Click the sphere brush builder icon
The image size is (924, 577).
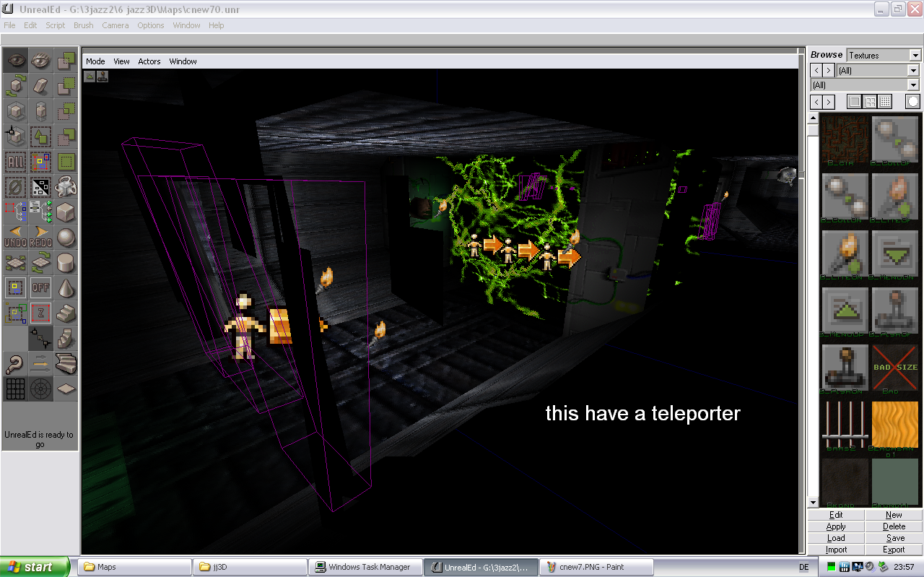tap(66, 238)
